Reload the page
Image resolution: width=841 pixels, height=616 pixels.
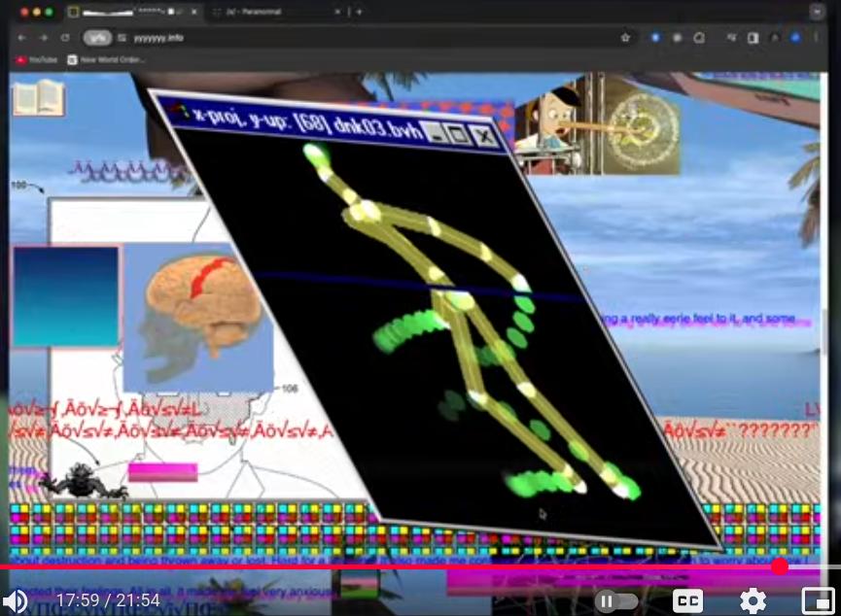[x=65, y=38]
